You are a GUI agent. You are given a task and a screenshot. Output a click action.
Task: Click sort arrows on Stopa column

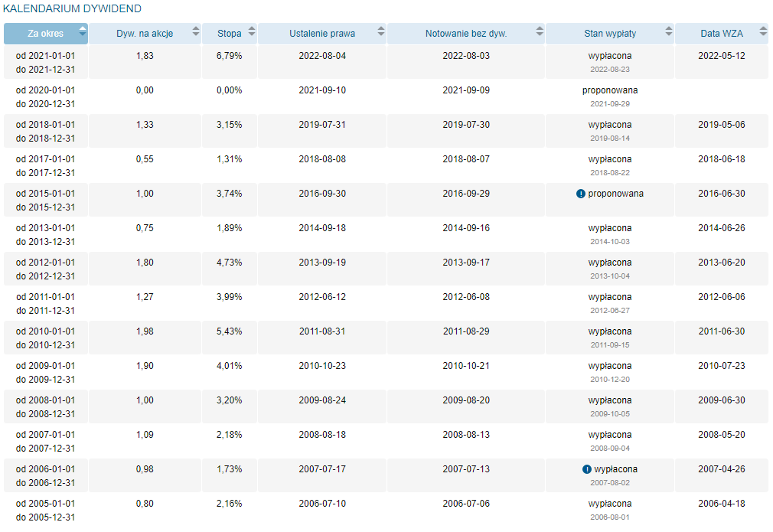(252, 31)
